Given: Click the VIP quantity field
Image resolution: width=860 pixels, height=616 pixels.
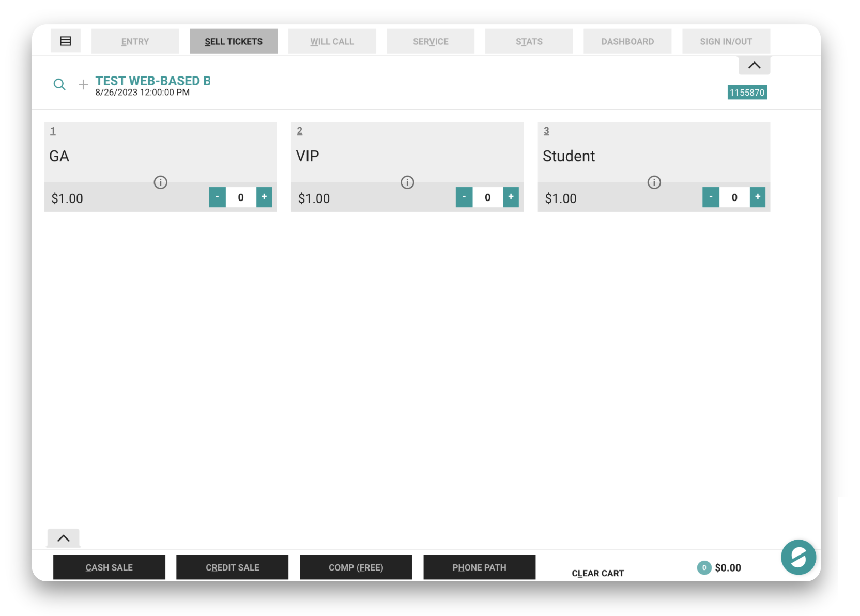Looking at the screenshot, I should click(488, 197).
